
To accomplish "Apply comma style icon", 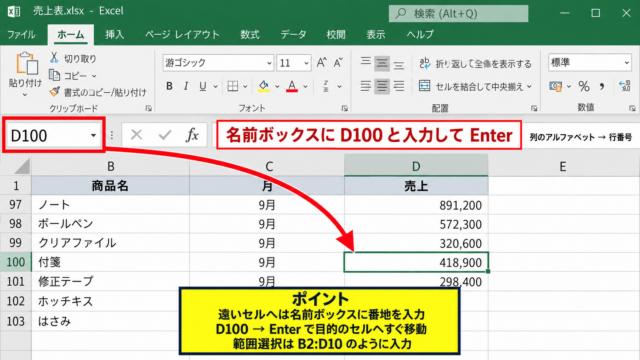I will (602, 86).
